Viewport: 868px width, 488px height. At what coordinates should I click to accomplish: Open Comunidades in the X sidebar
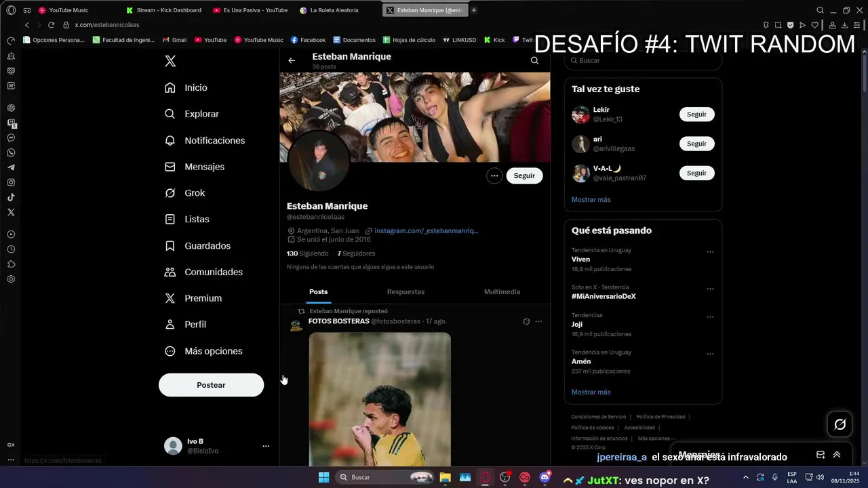coord(203,272)
